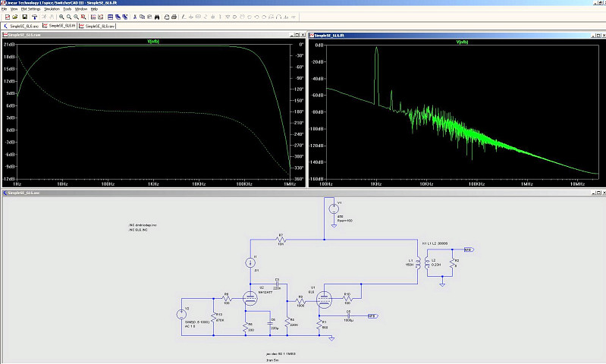
Task: Click the Zoom In magnifier icon
Action: click(61, 17)
